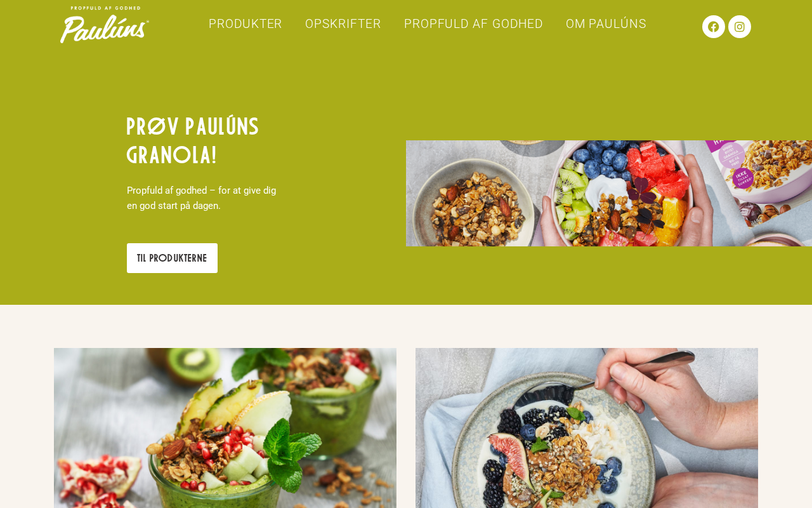Open the Om Paulúns menu entry
The width and height of the screenshot is (812, 508).
coord(606,23)
